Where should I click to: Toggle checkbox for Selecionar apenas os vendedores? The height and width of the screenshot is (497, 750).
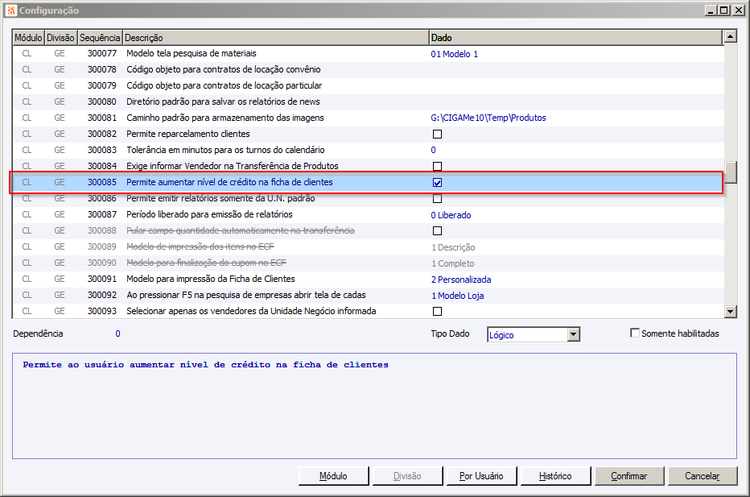click(x=437, y=311)
